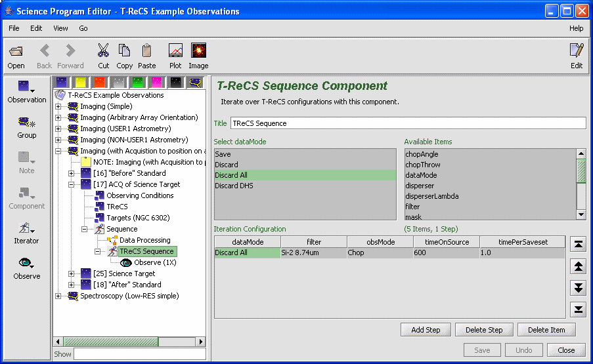Click the Undo button
Viewport: 593px width, 364px height.
point(524,350)
